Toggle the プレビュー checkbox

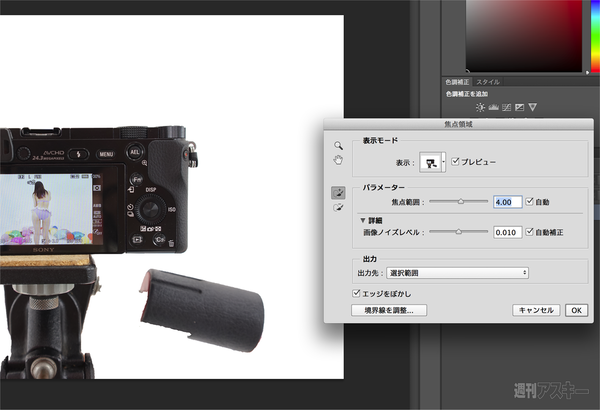pos(455,162)
